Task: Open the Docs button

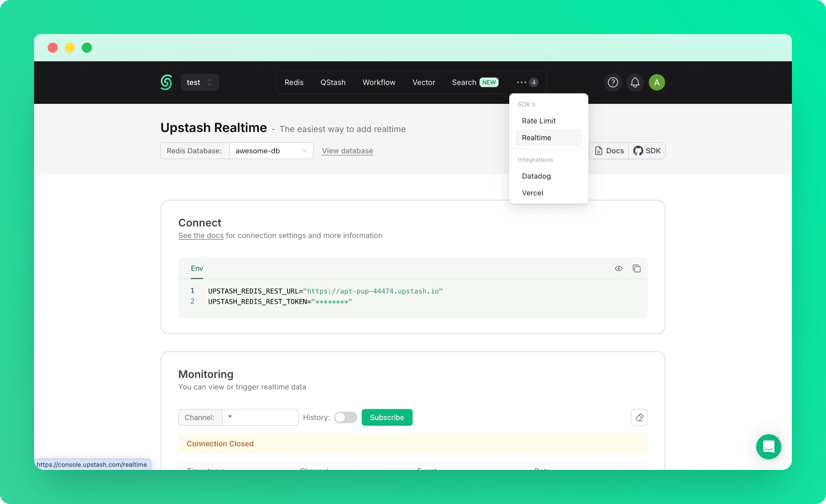Action: (x=609, y=151)
